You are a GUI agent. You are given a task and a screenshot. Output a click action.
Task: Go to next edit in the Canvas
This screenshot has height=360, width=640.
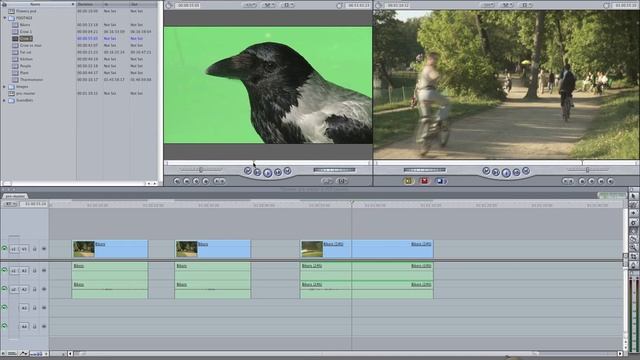pos(526,171)
